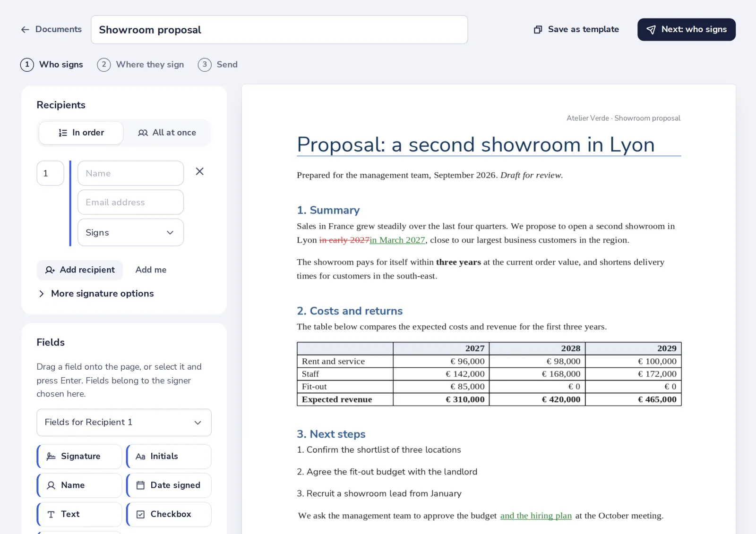Select the Signature field tile

click(x=79, y=456)
